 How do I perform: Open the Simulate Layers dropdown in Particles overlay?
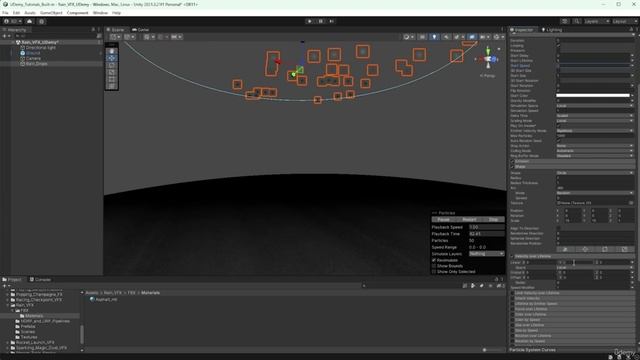click(x=487, y=254)
